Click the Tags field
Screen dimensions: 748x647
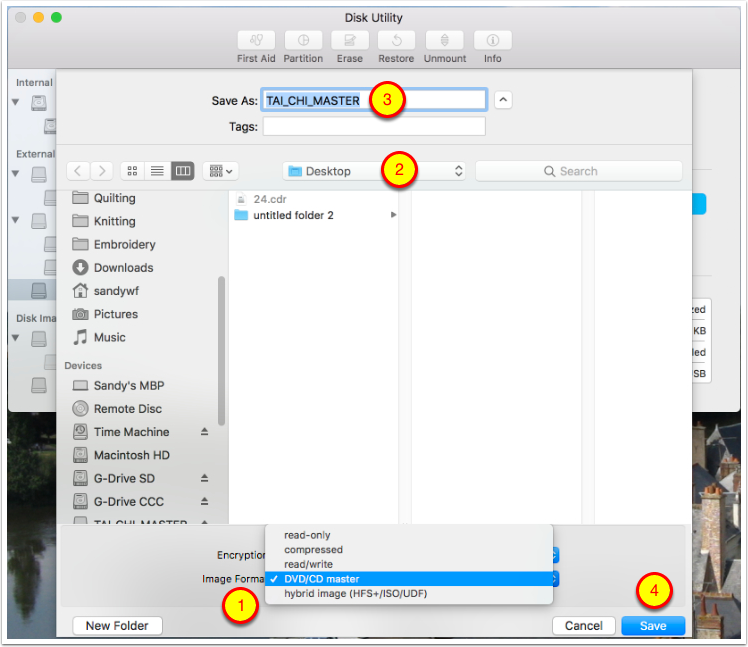[x=374, y=126]
